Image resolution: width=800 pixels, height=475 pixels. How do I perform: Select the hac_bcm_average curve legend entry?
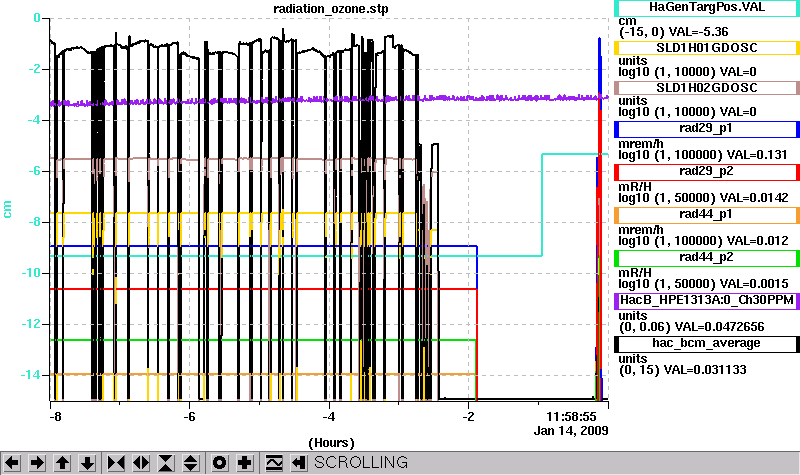(x=707, y=344)
